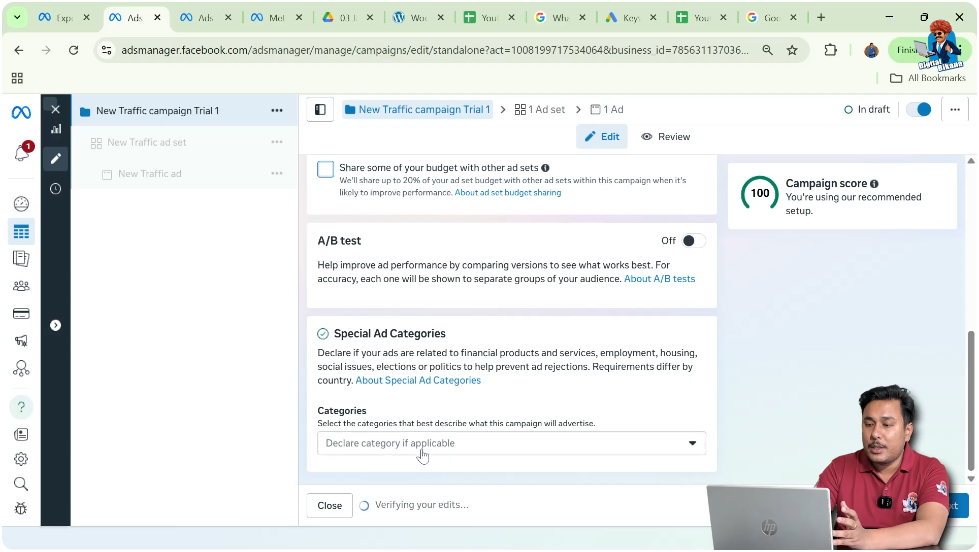Open the Ads reporting icon
979x552 pixels.
(x=21, y=259)
